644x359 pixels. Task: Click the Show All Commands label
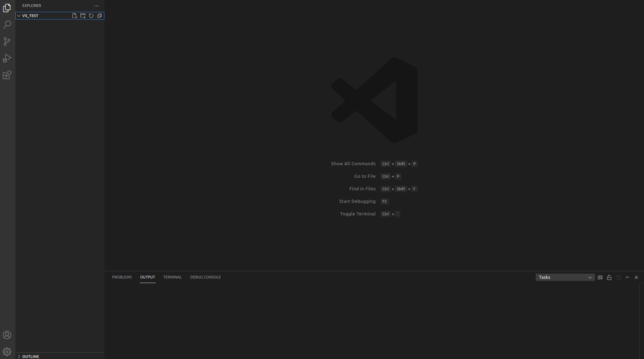coord(353,164)
